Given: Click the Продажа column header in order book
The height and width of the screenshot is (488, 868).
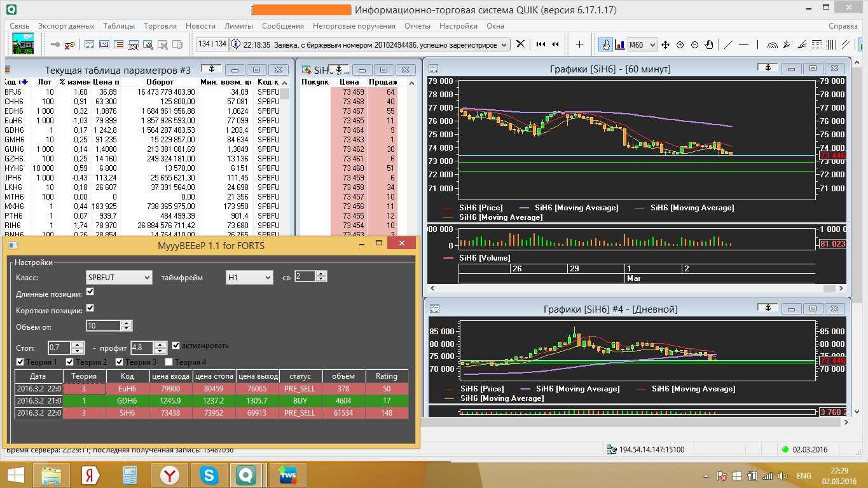Looking at the screenshot, I should [383, 82].
